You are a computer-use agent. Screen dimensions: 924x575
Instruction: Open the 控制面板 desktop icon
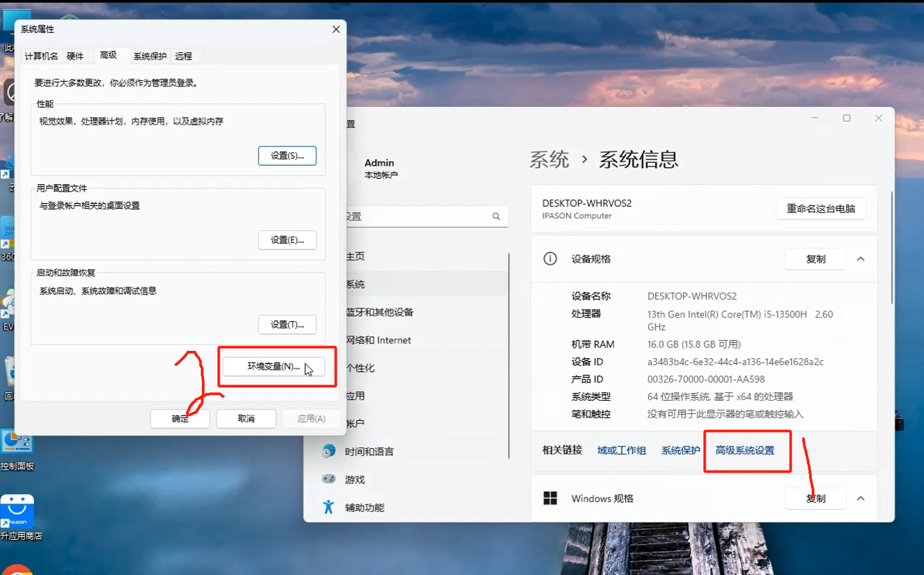pos(17,449)
